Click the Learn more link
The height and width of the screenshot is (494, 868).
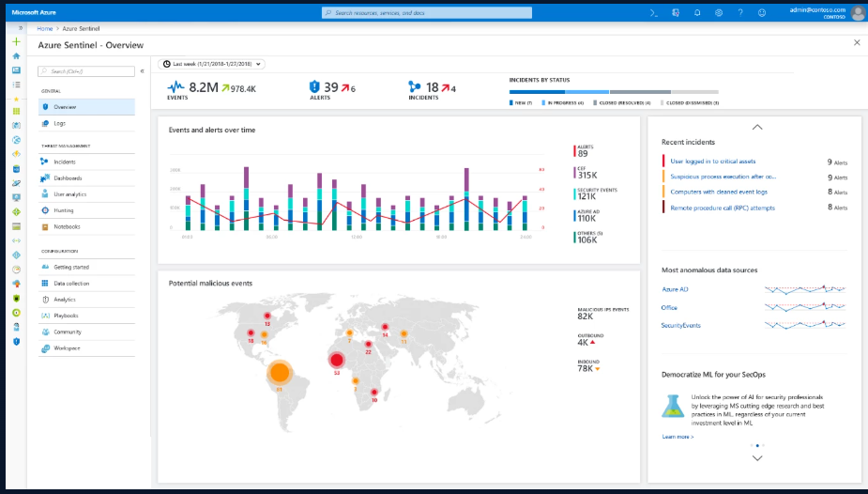pos(678,437)
